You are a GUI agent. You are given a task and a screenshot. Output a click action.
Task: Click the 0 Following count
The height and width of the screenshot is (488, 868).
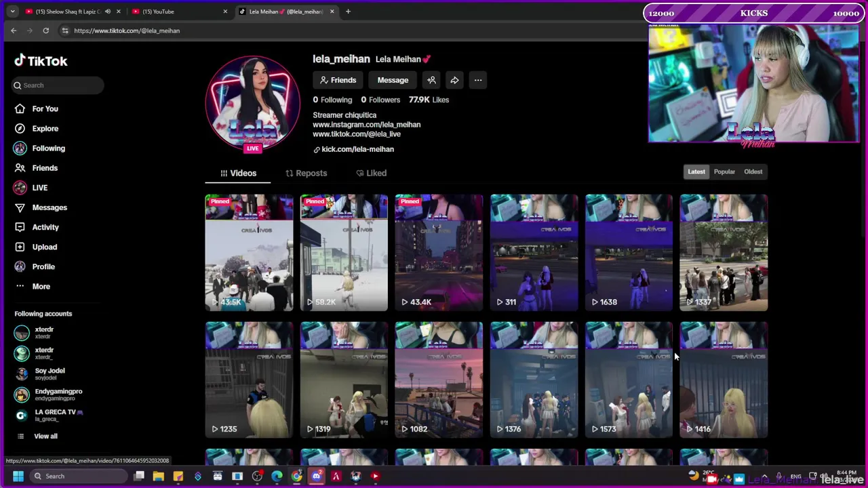coord(332,100)
